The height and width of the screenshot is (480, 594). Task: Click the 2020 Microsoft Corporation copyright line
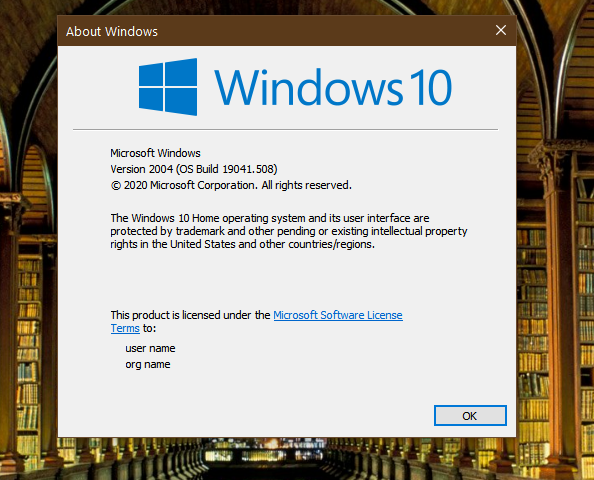tap(231, 185)
